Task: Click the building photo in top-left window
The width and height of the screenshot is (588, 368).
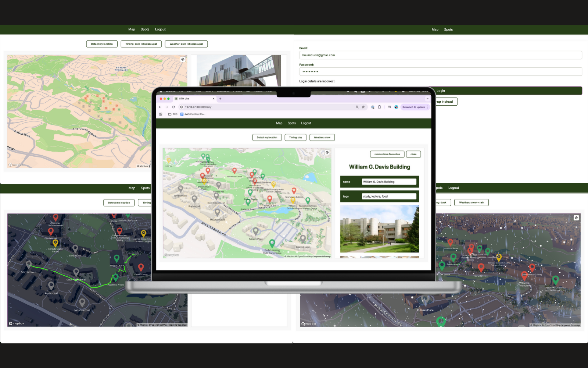Action: click(239, 71)
